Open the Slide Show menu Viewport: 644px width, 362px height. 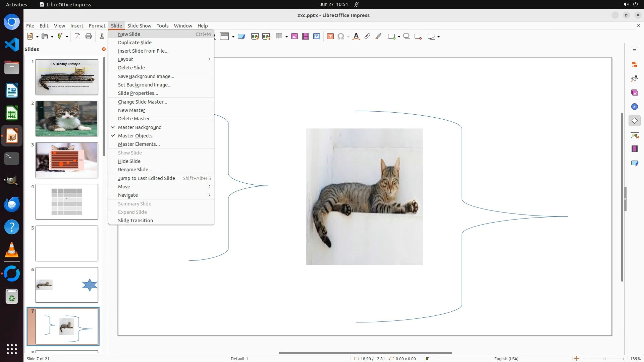click(x=139, y=26)
